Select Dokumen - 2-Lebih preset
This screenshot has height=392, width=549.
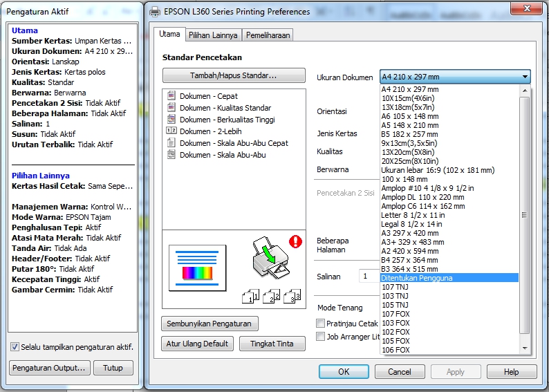(210, 131)
